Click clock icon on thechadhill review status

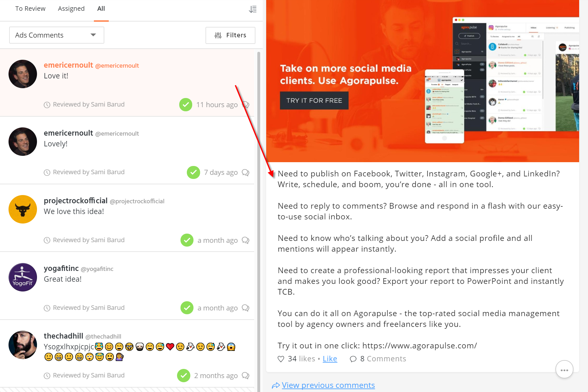(x=47, y=376)
